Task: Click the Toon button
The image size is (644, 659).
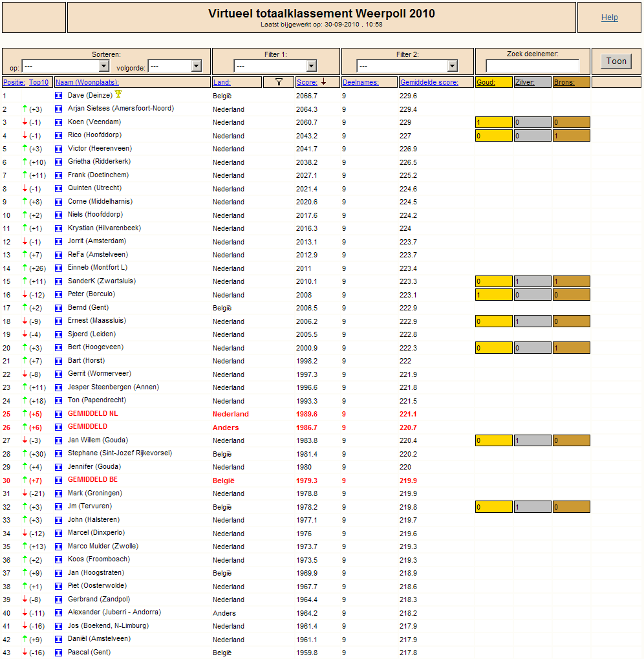Action: point(616,61)
